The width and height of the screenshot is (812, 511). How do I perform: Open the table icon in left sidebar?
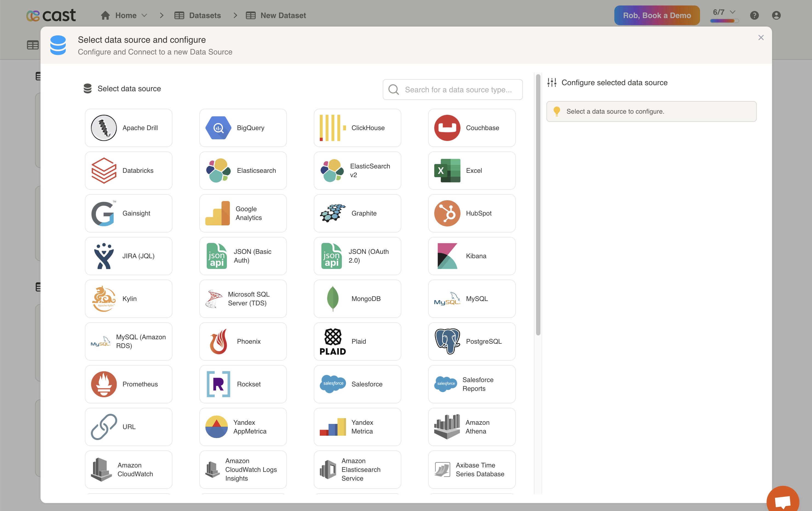pos(33,45)
